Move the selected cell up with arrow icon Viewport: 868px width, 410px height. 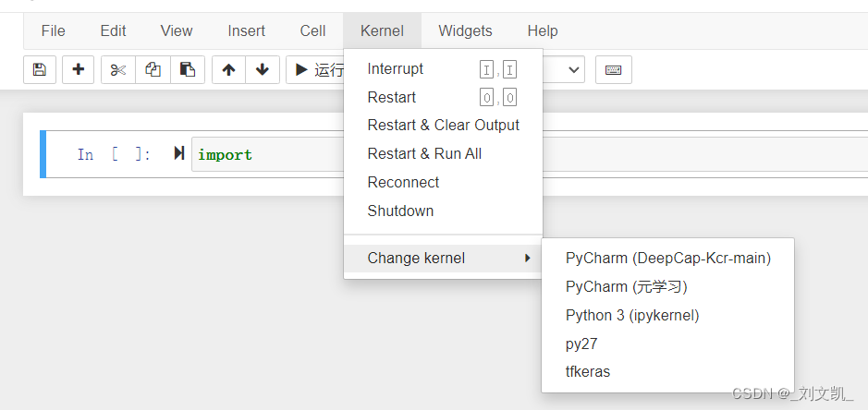(x=228, y=69)
